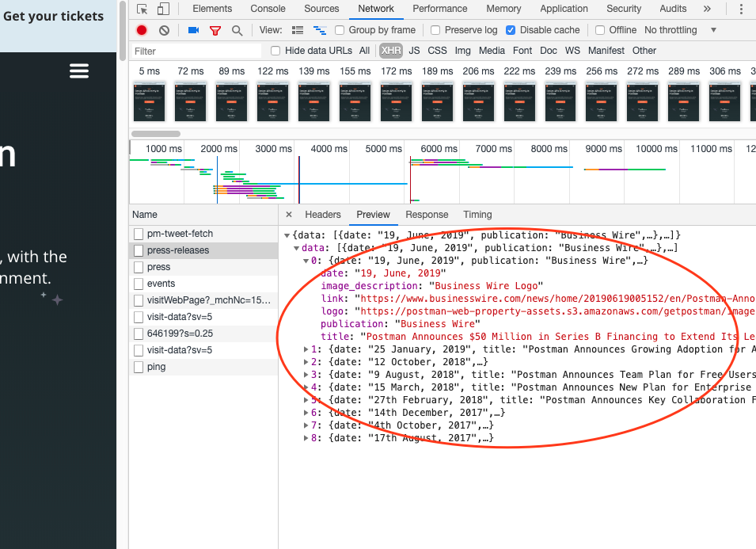Switch to the Headers tab
The height and width of the screenshot is (549, 756).
[x=322, y=215]
